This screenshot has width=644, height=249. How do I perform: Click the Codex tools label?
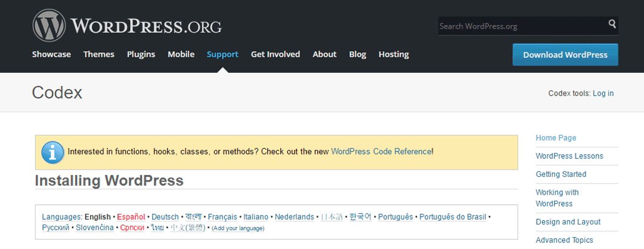569,93
